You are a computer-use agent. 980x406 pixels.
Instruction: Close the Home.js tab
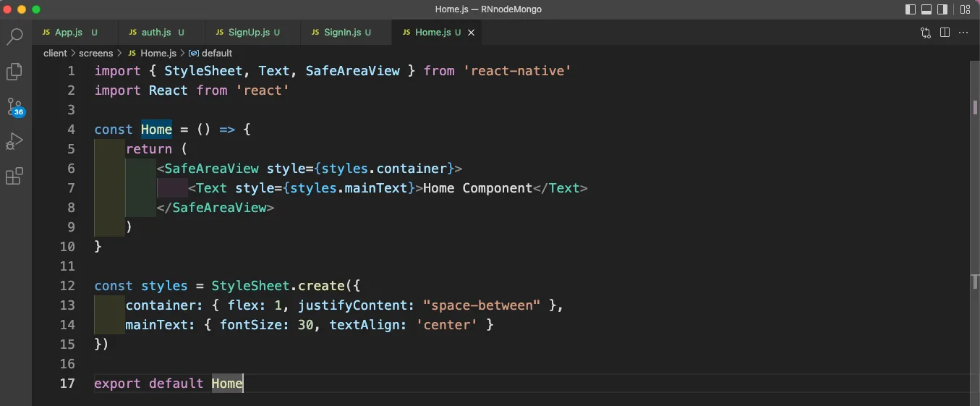click(x=472, y=33)
